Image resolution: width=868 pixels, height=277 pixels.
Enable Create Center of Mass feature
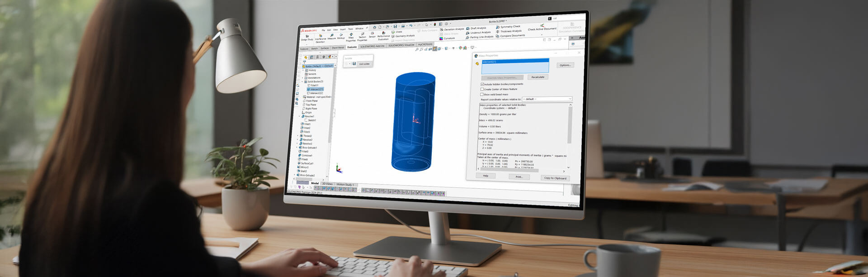482,89
